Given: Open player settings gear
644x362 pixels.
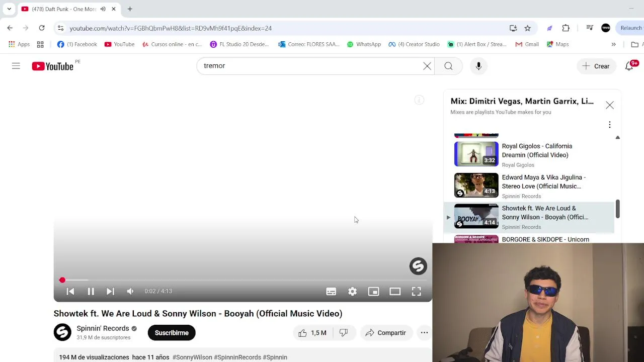Looking at the screenshot, I should [352, 292].
